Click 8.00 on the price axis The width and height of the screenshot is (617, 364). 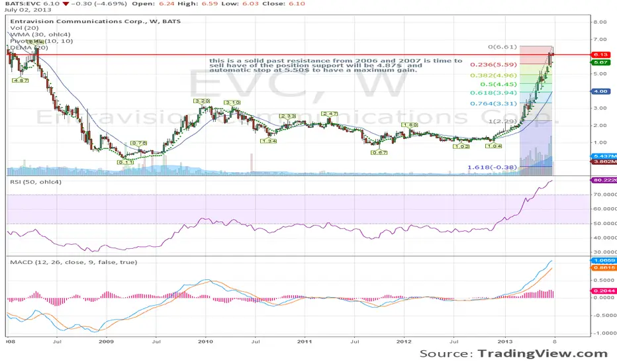pos(600,22)
